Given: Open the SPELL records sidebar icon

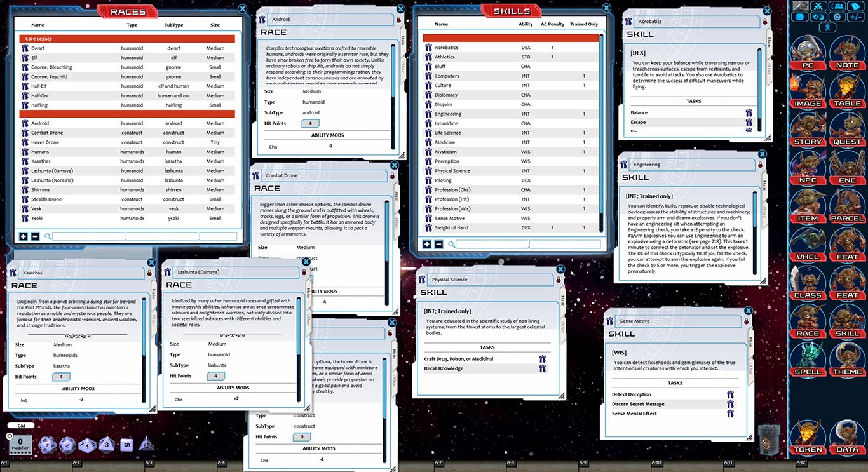Looking at the screenshot, I should pyautogui.click(x=808, y=356).
